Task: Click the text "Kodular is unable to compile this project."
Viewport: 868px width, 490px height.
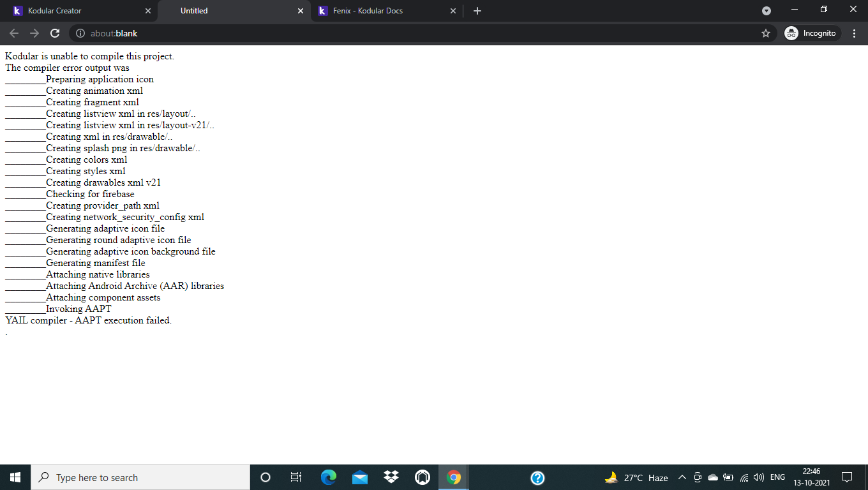Action: pyautogui.click(x=89, y=56)
